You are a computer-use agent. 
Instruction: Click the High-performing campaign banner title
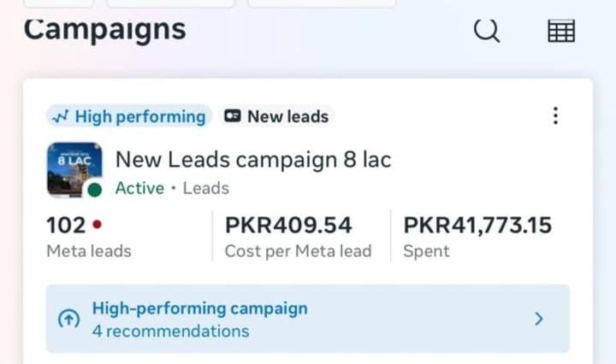[x=199, y=308]
